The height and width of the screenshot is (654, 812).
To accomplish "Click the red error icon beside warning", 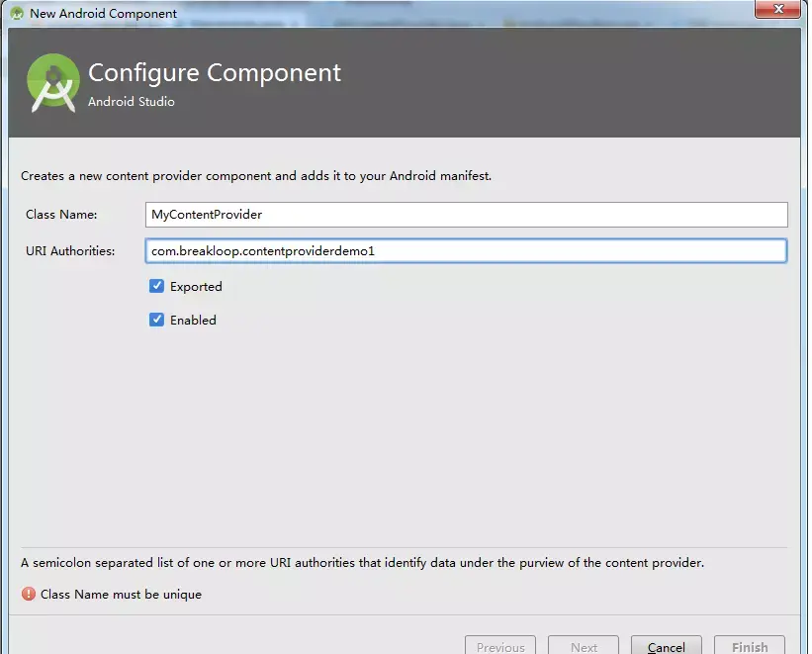I will [x=29, y=594].
